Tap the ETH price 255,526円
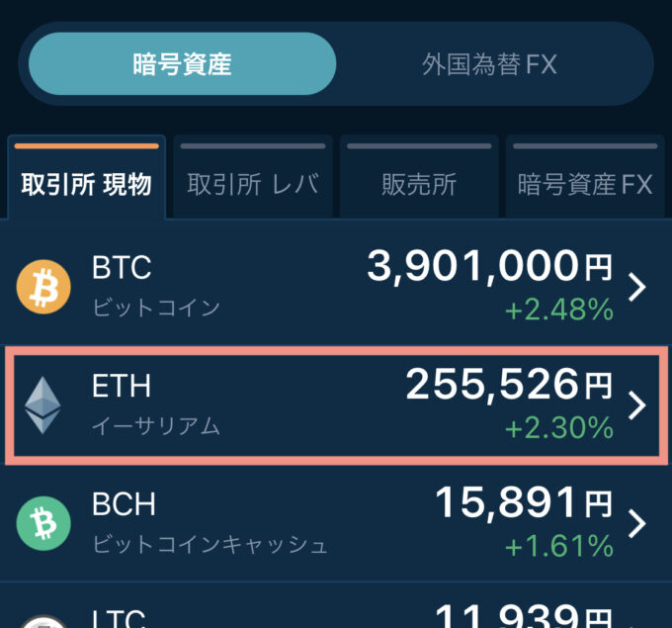Viewport: 672px width, 628px height. coord(509,386)
